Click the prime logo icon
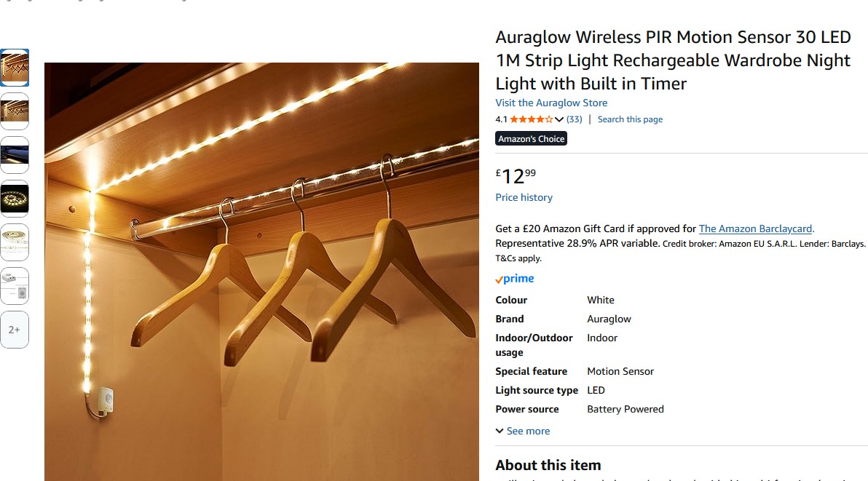Viewport: 868px width, 481px height. click(515, 279)
